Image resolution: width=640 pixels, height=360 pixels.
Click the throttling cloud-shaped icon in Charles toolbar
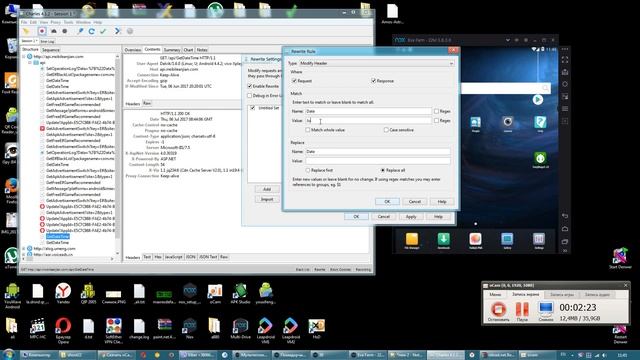[53, 31]
